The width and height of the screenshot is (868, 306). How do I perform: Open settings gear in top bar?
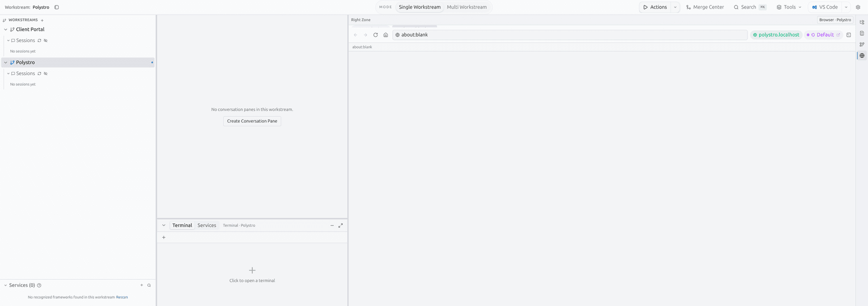pyautogui.click(x=858, y=7)
